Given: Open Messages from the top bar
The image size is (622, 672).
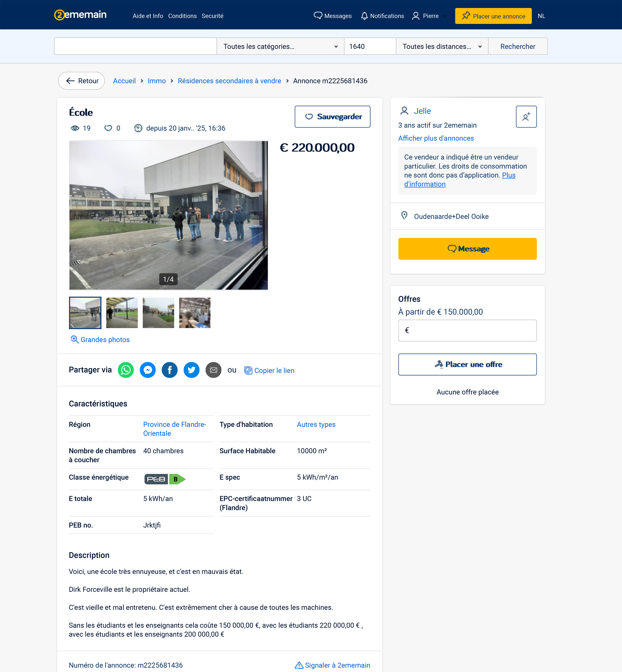Looking at the screenshot, I should click(333, 16).
